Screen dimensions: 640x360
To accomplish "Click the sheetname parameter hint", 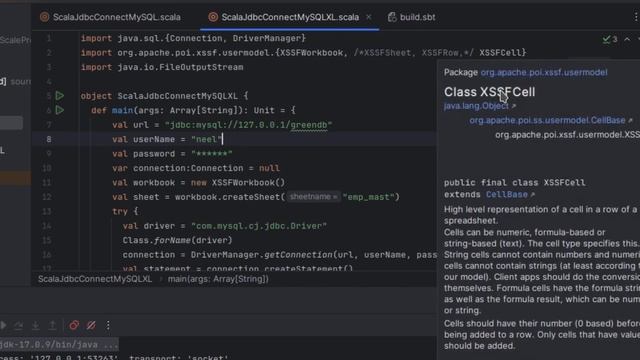I will click(313, 197).
